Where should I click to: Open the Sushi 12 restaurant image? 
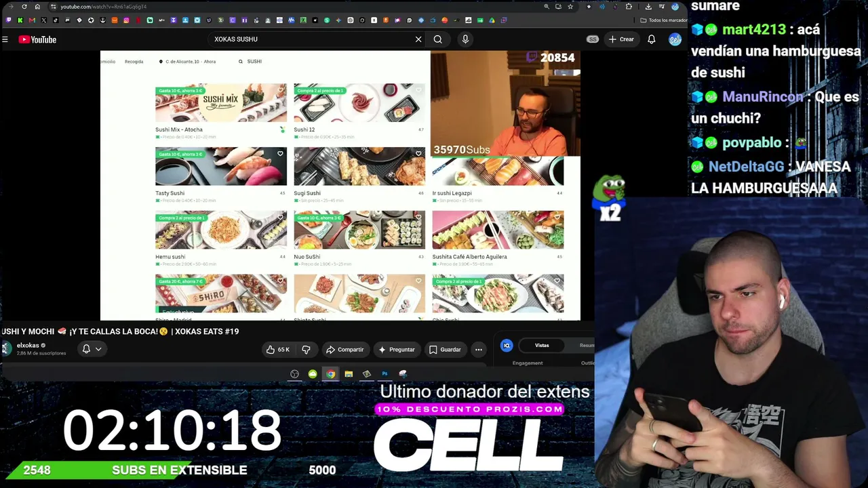tap(359, 103)
